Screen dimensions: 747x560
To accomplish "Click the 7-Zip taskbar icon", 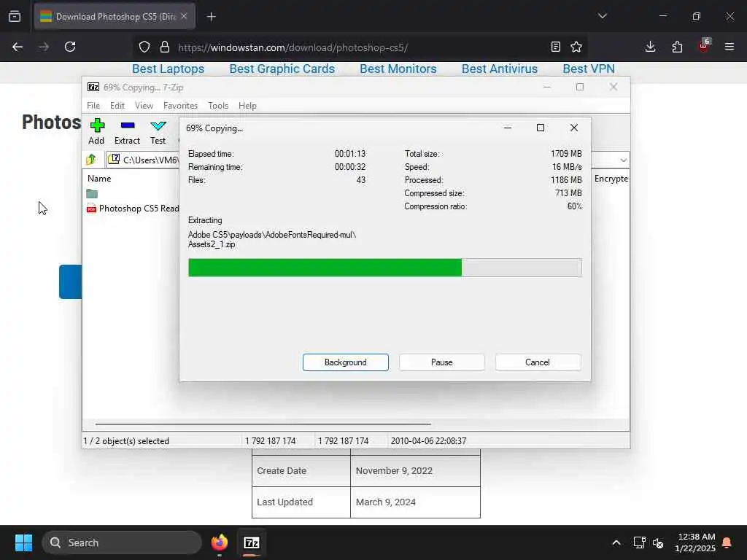I will [252, 542].
